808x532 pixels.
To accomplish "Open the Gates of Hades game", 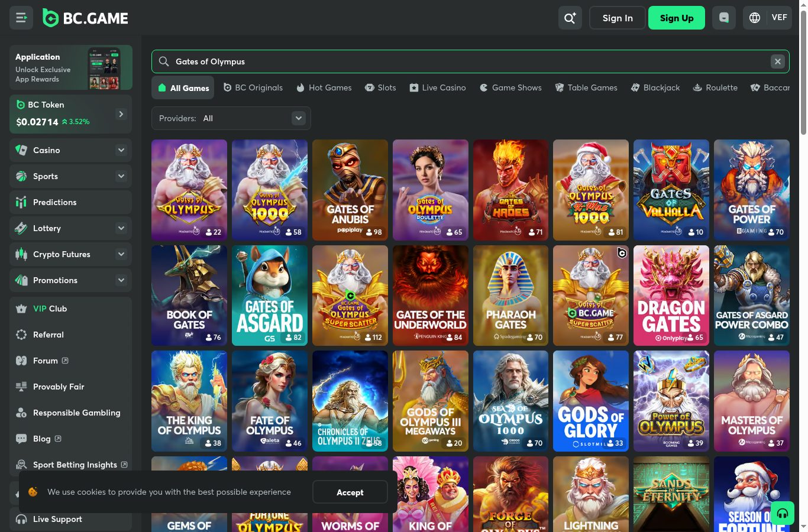I will pyautogui.click(x=510, y=190).
